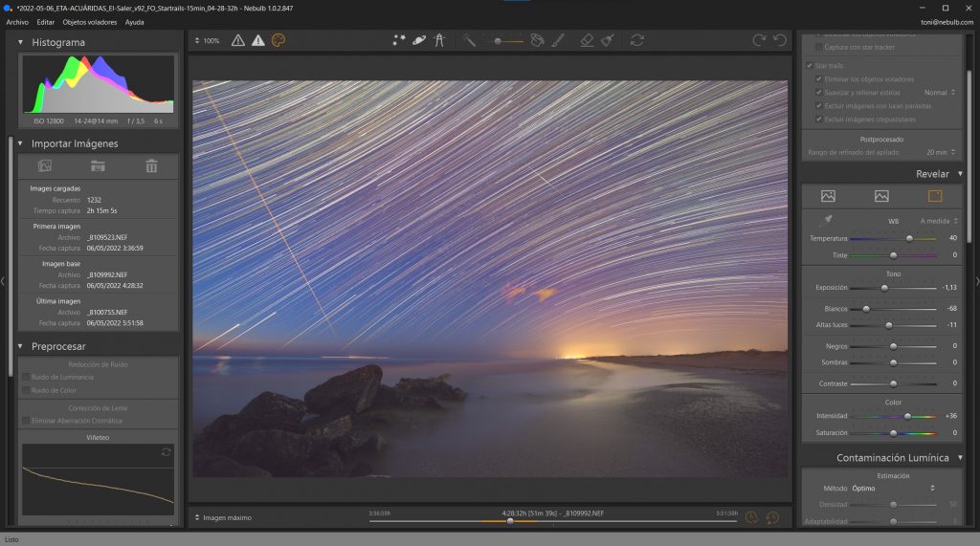Click the white balance eyedropper icon
The height and width of the screenshot is (546, 980).
[x=828, y=220]
